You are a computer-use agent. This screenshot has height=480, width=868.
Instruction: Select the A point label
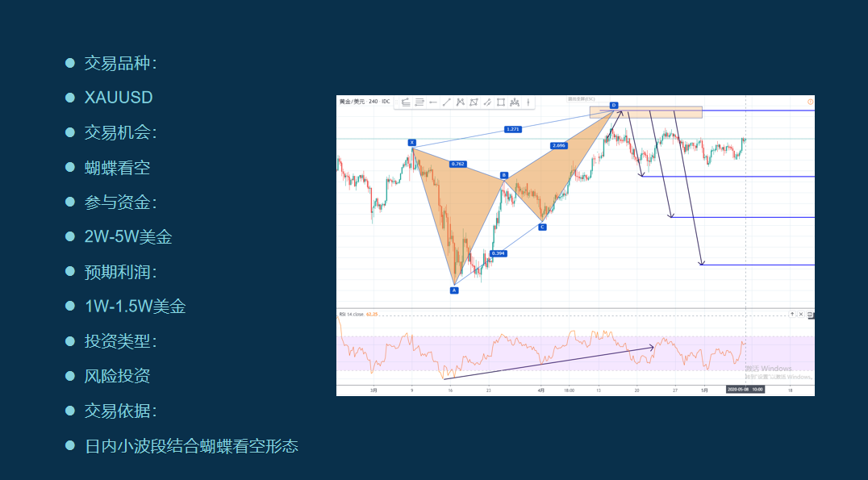454,290
